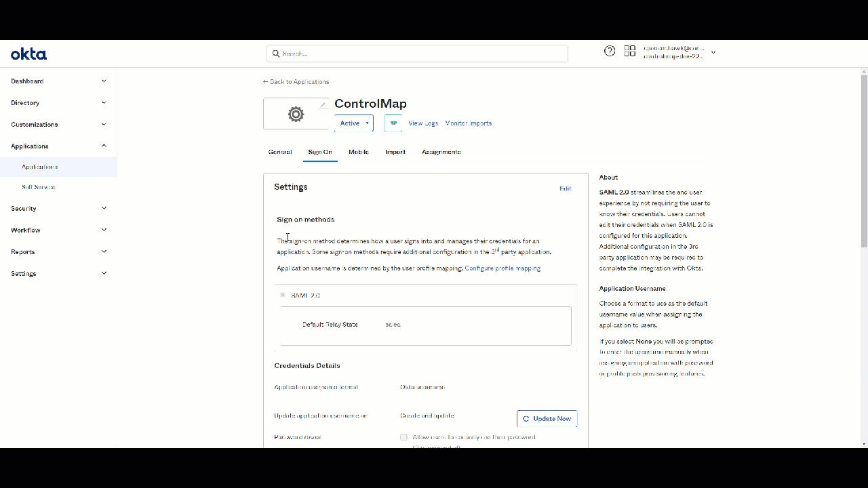
Task: Switch to the General tab
Action: (x=280, y=152)
